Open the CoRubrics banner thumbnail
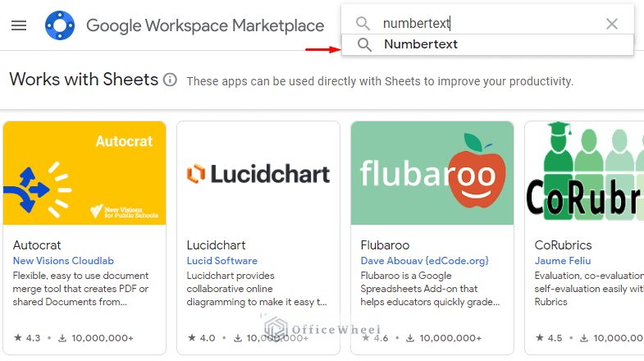Screen dimensions: 644x361 [x=584, y=173]
